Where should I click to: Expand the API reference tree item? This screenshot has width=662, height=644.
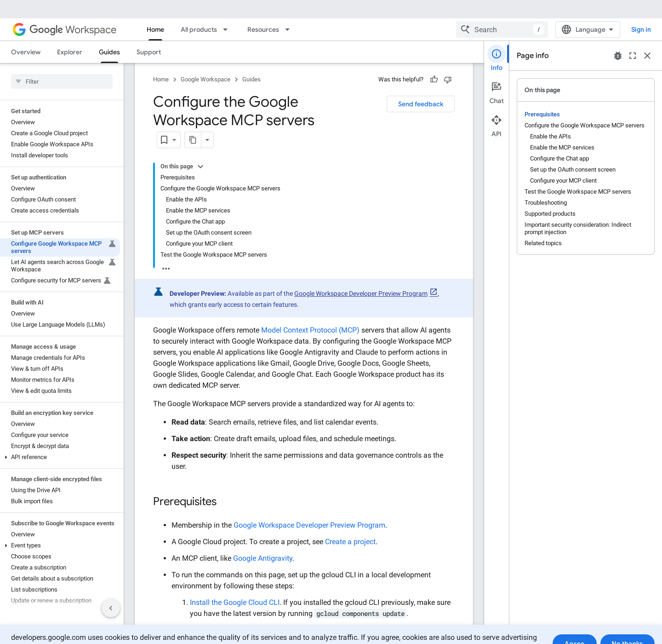pyautogui.click(x=6, y=457)
